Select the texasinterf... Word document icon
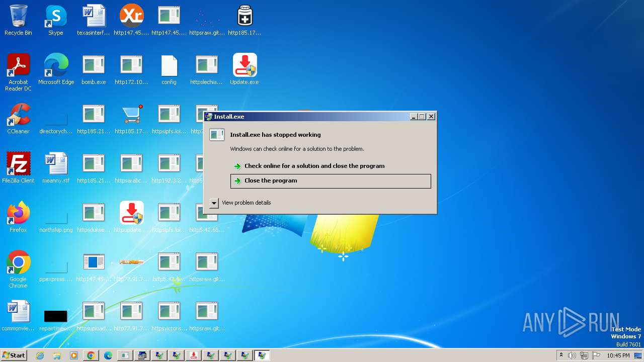The image size is (644, 362). pos(94,20)
